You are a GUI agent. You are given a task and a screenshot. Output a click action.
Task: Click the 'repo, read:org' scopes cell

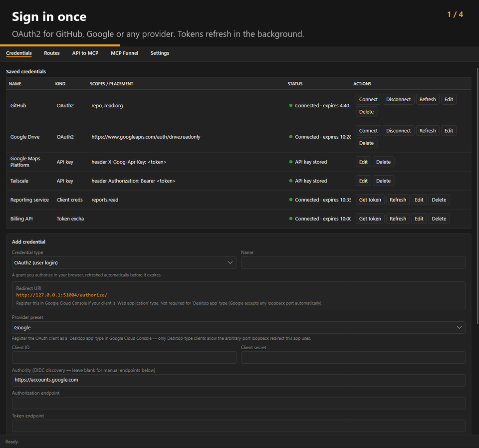[107, 105]
